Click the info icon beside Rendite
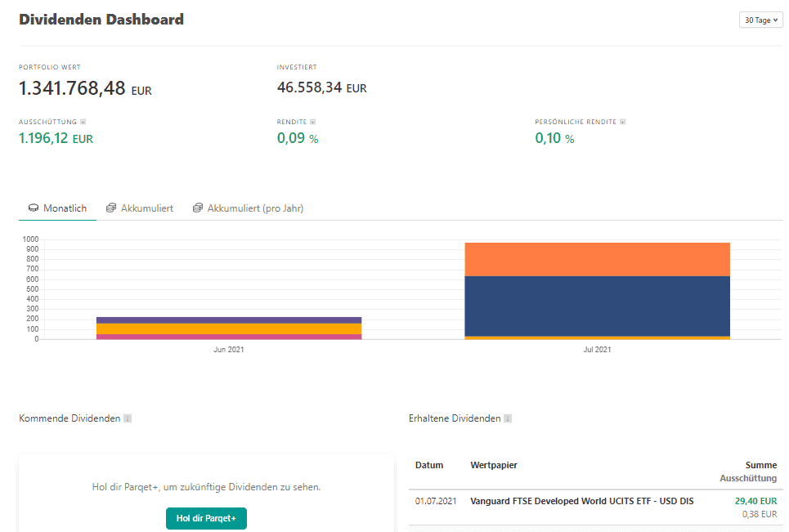 click(312, 123)
